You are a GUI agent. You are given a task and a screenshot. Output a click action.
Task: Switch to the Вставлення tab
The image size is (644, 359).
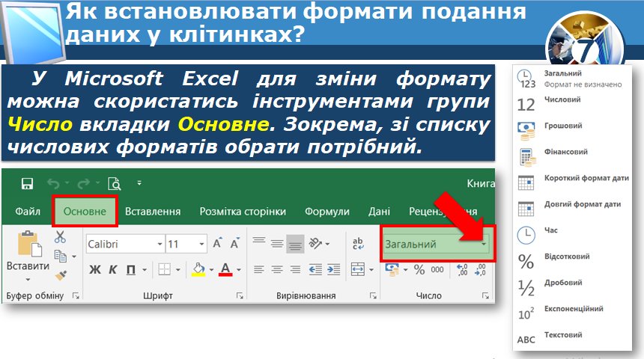click(153, 212)
